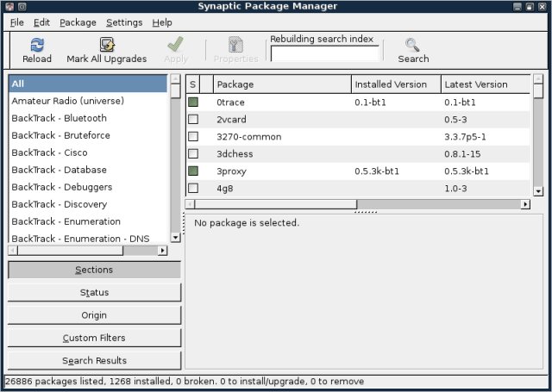Sort by the Latest Version column header

tap(485, 84)
